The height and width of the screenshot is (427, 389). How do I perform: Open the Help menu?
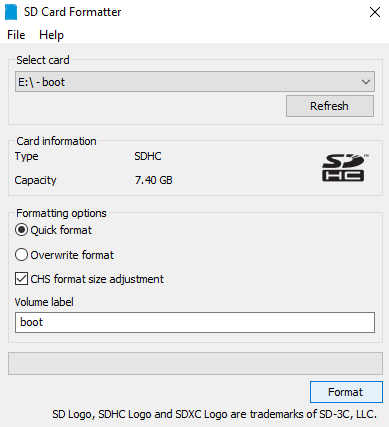pyautogui.click(x=51, y=35)
